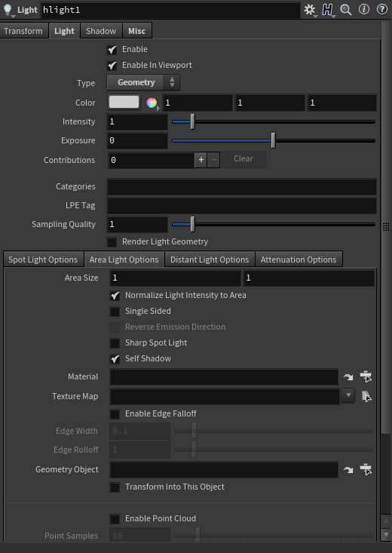Click the Texture Map path field
This screenshot has width=392, height=553.
[x=225, y=396]
